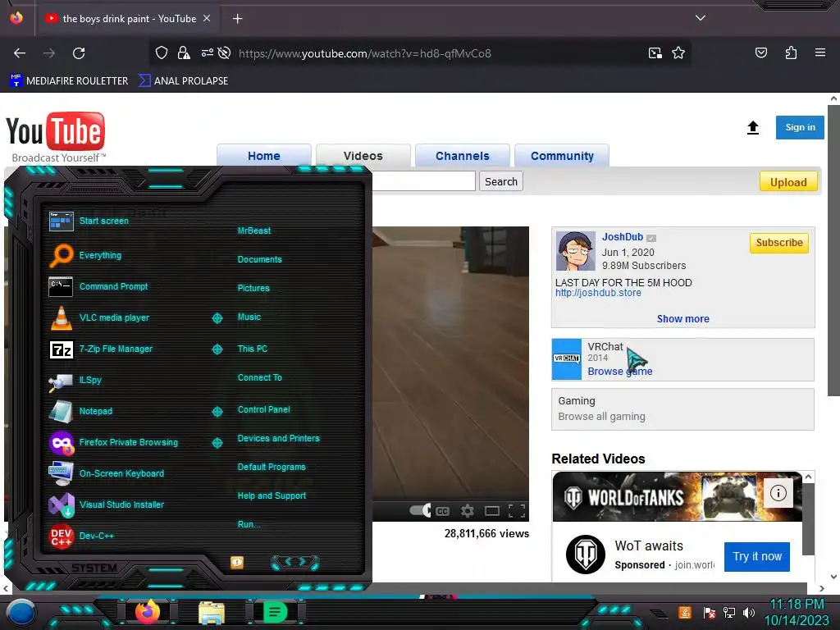
Task: Open the green notes app in taskbar
Action: (275, 612)
